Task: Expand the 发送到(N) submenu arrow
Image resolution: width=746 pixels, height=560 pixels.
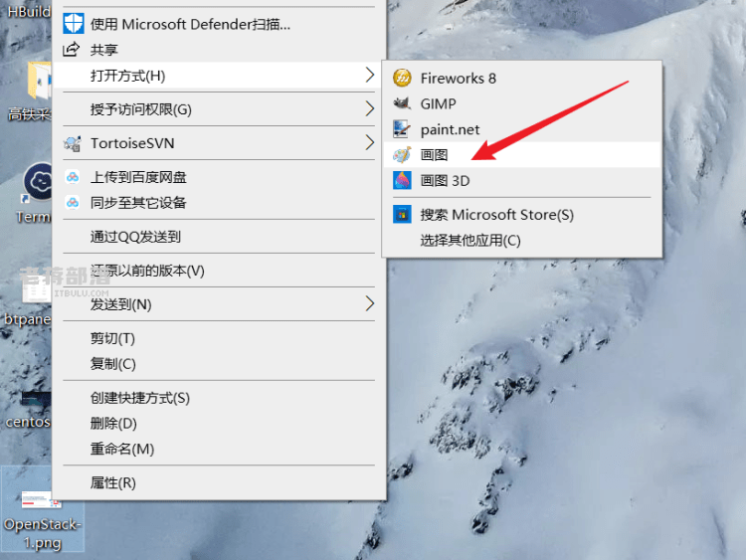Action: tap(370, 303)
